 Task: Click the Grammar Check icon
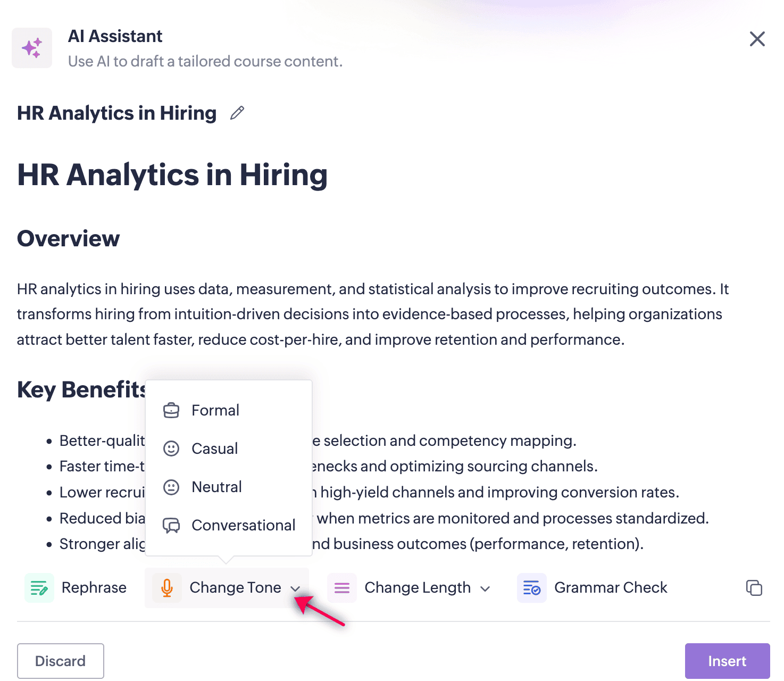pos(532,588)
